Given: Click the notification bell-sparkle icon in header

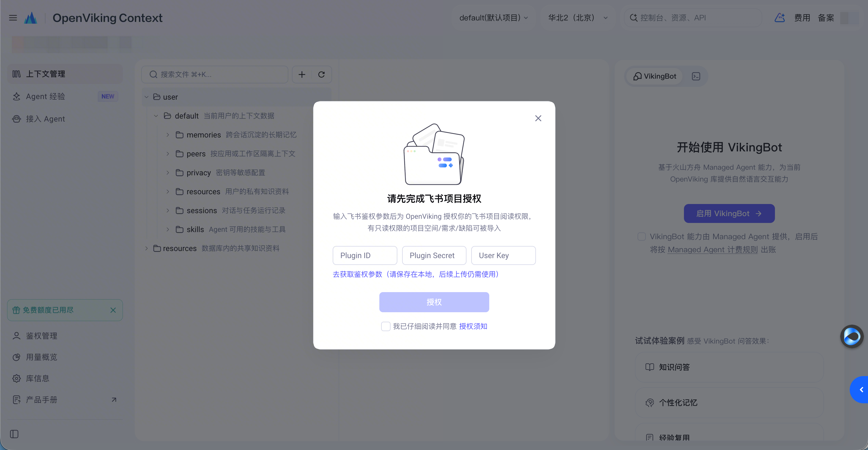Looking at the screenshot, I should pyautogui.click(x=779, y=18).
